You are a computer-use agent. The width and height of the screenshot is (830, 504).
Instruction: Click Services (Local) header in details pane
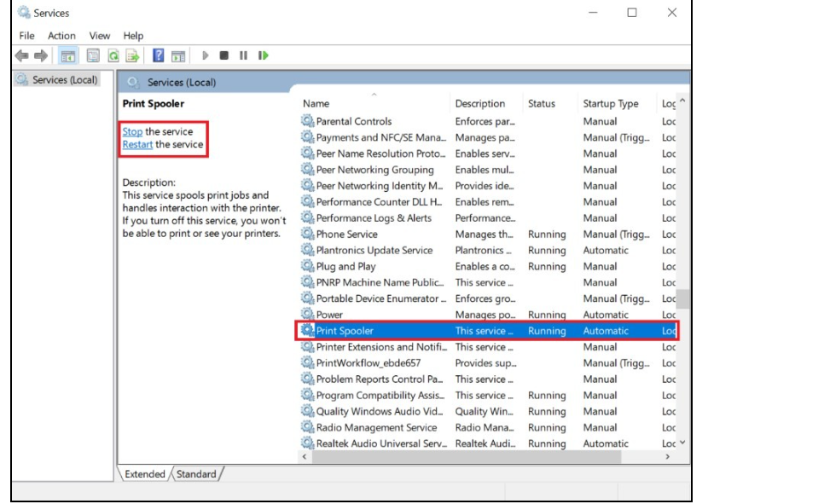tap(182, 82)
